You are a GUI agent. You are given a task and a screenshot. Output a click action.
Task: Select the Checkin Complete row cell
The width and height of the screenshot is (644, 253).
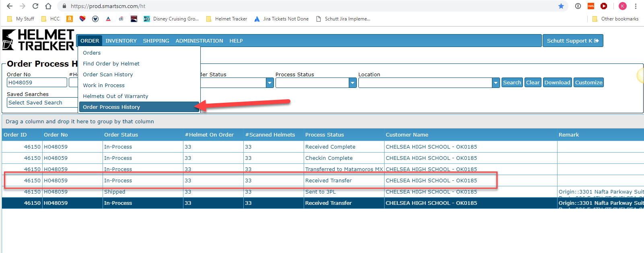(x=344, y=158)
